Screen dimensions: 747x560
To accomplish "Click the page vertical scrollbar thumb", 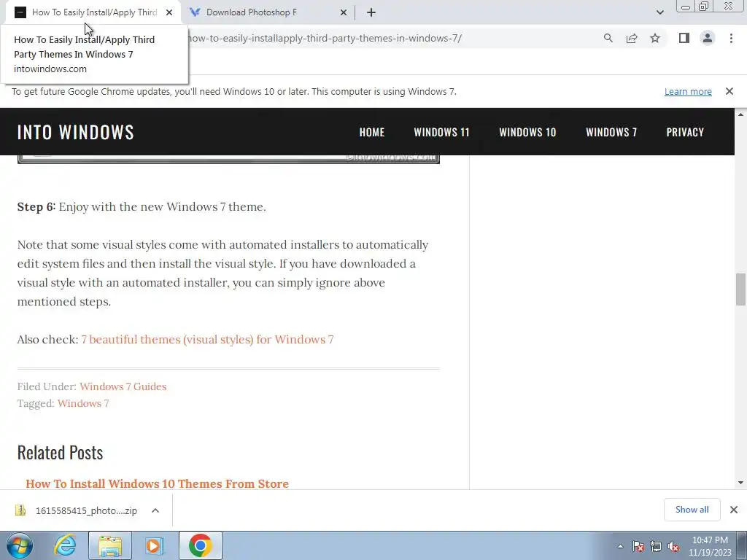I will (x=740, y=289).
